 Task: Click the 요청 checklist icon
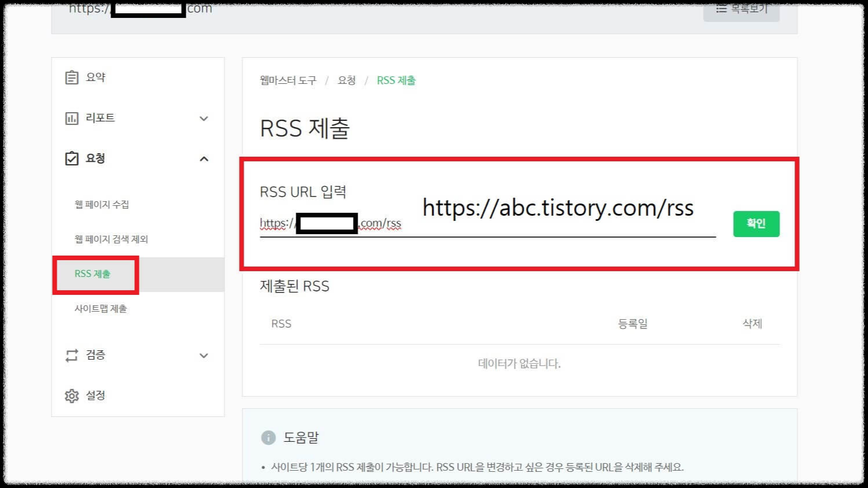(71, 158)
